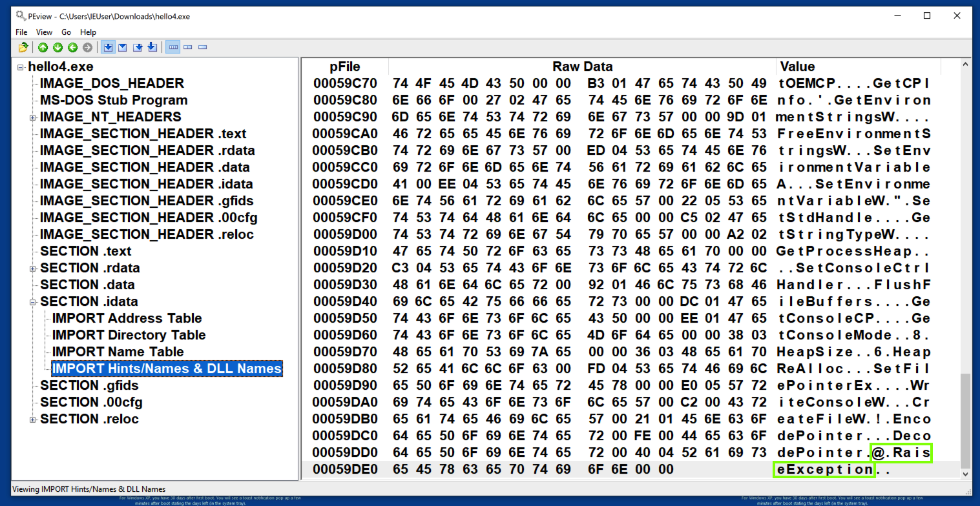
Task: Click the hex pane vertical scrollbar thumb
Action: 966,421
